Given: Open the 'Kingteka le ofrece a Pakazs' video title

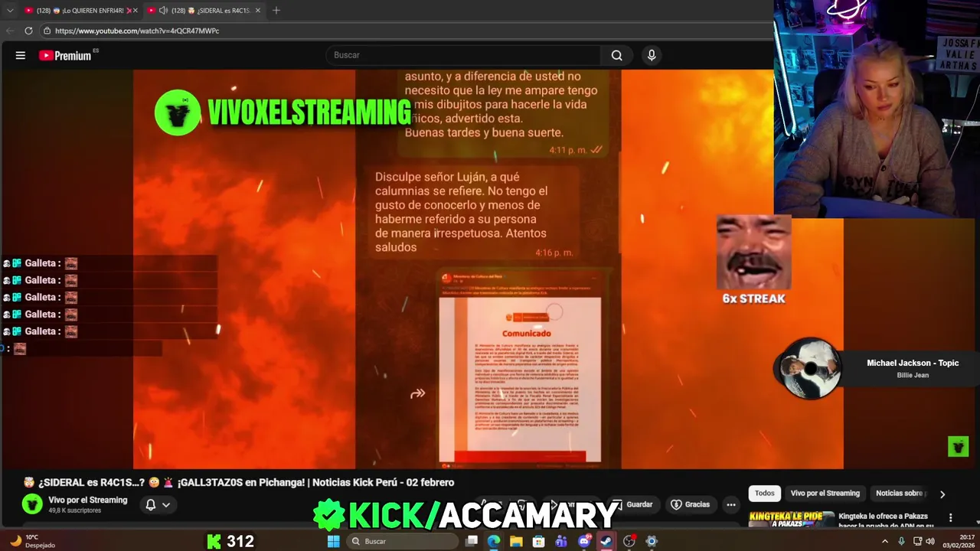Looking at the screenshot, I should click(x=886, y=520).
